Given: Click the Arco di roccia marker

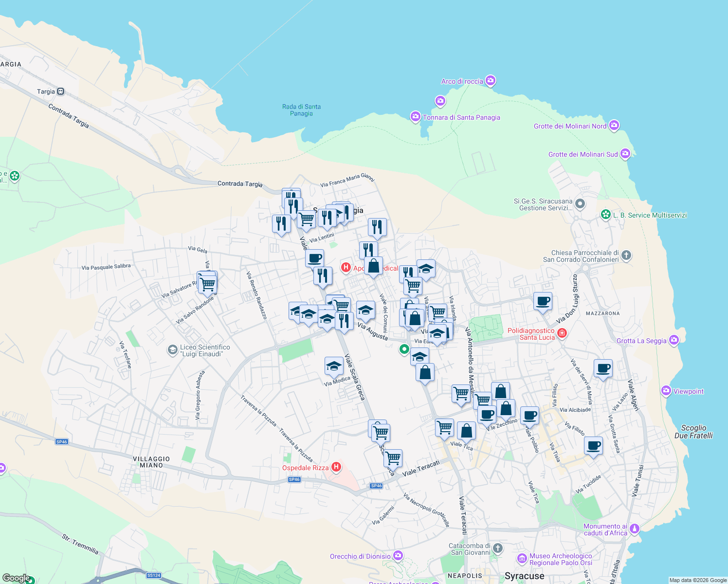Looking at the screenshot, I should click(x=491, y=81).
